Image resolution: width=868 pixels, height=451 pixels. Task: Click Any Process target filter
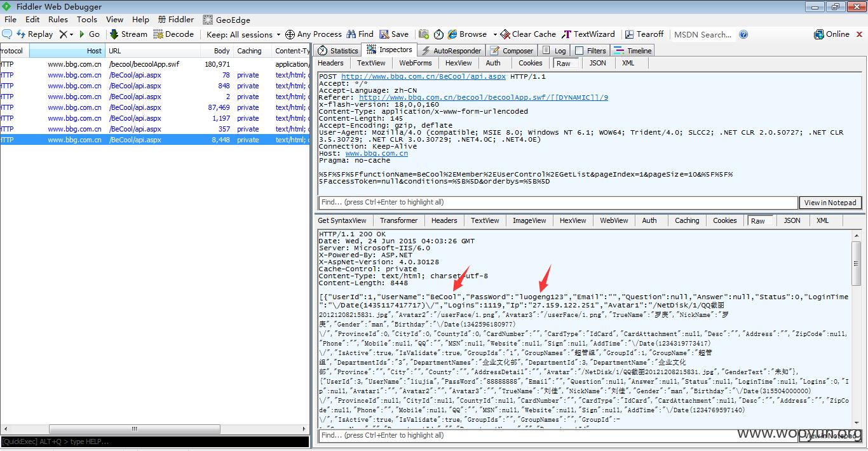tap(313, 34)
